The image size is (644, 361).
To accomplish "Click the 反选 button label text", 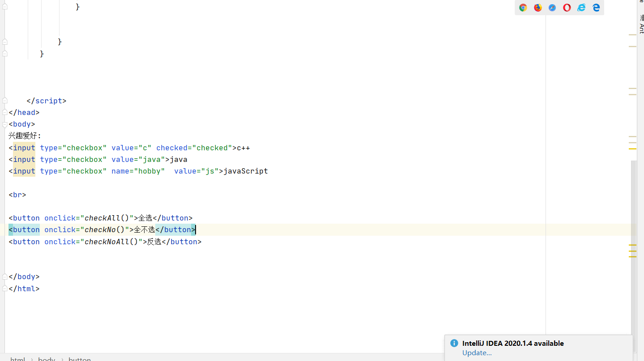I will coord(154,242).
